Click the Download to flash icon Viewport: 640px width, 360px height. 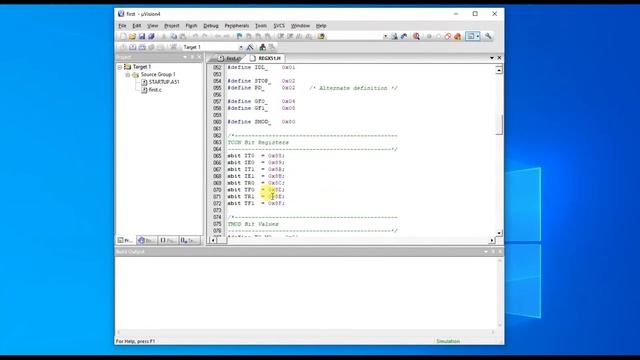click(x=173, y=47)
